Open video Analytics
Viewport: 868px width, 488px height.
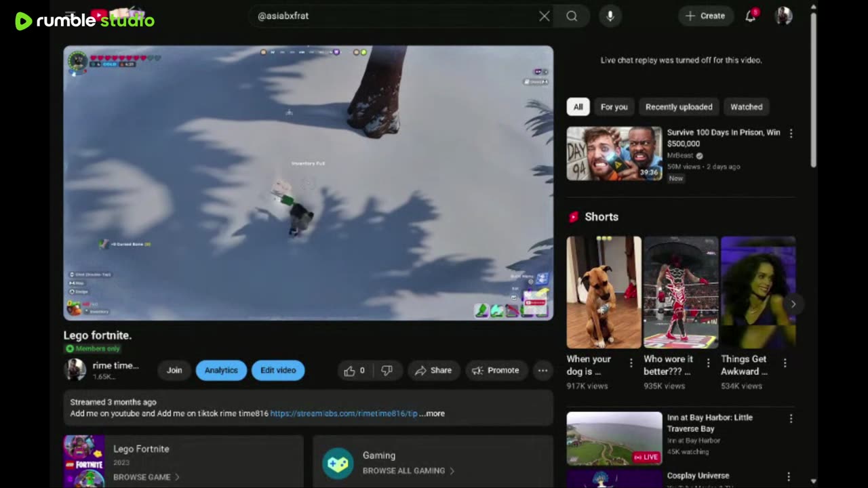pos(221,370)
